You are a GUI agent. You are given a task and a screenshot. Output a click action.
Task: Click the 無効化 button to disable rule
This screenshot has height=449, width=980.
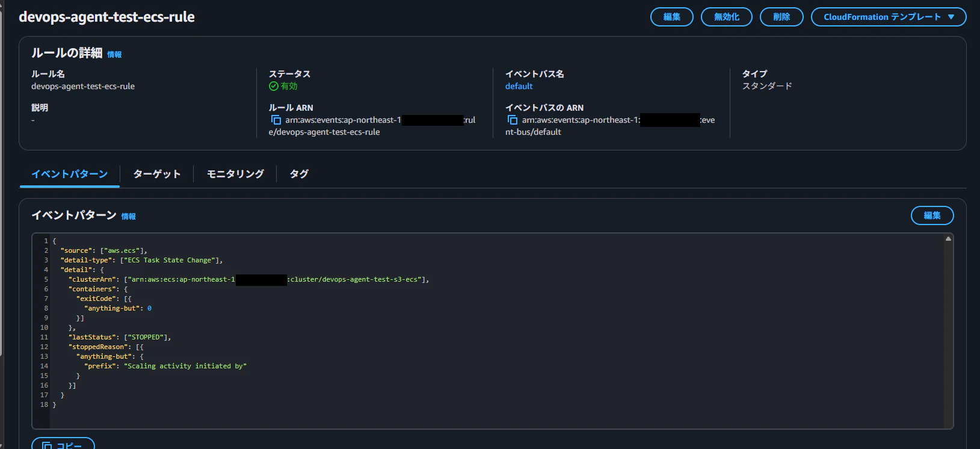click(x=727, y=17)
